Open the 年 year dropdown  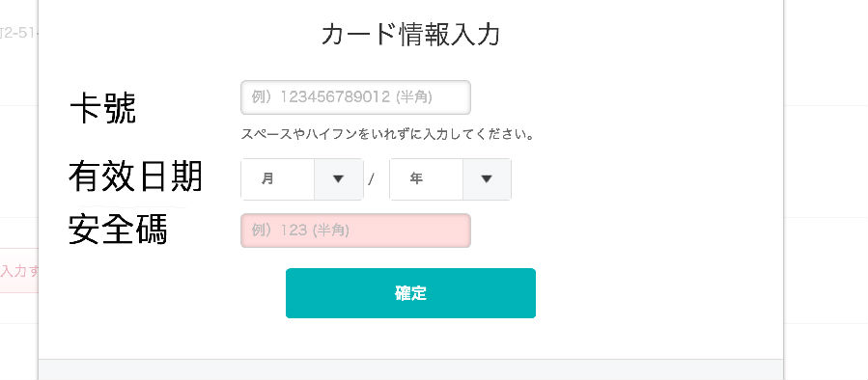click(x=450, y=179)
